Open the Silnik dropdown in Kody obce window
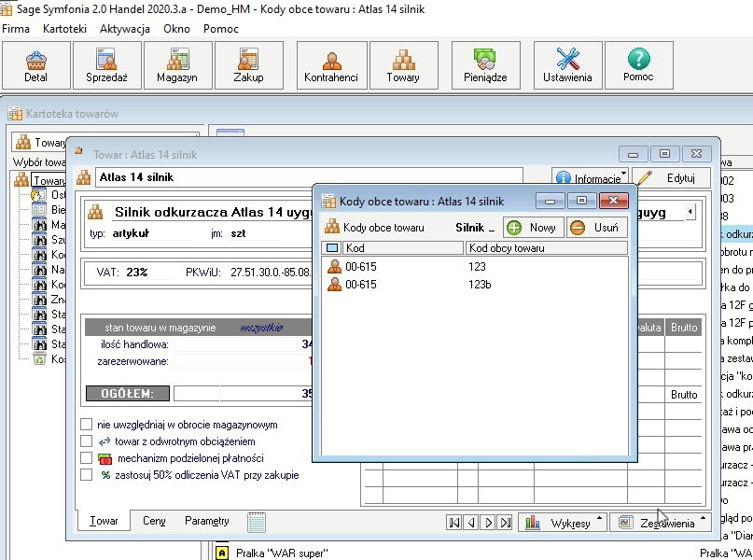753x560 pixels. [475, 228]
